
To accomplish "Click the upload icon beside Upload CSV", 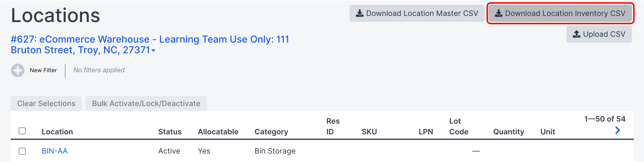I will click(x=577, y=34).
